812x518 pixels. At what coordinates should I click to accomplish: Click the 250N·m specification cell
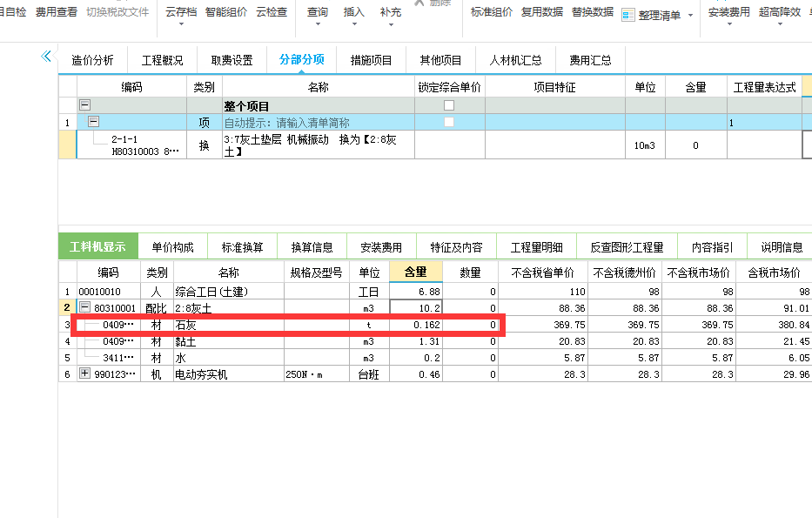click(x=317, y=374)
